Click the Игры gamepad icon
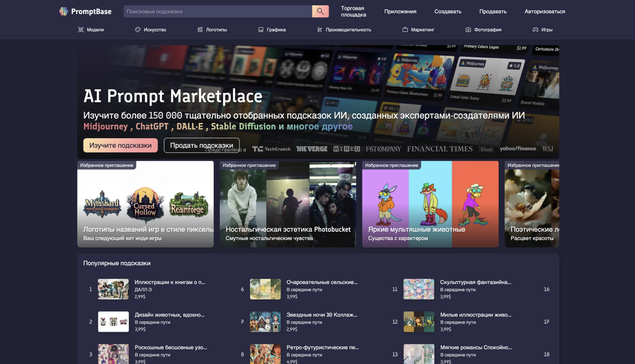Image resolution: width=635 pixels, height=364 pixels. pyautogui.click(x=536, y=30)
